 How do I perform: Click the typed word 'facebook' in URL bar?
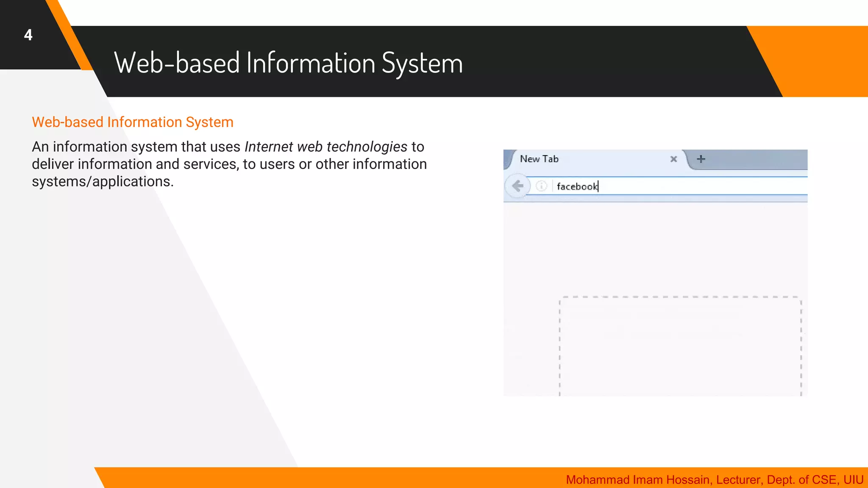coord(576,186)
